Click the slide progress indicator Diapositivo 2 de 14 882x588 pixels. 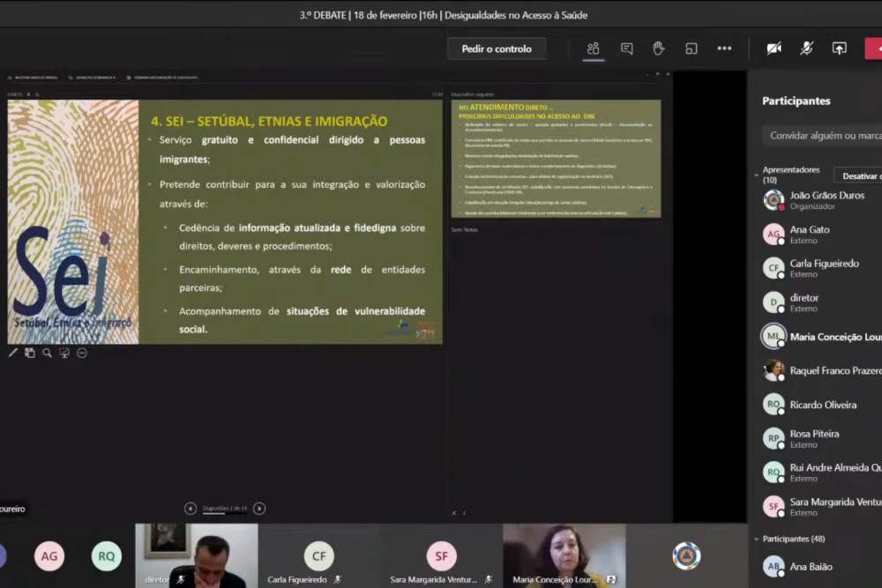[x=224, y=509]
